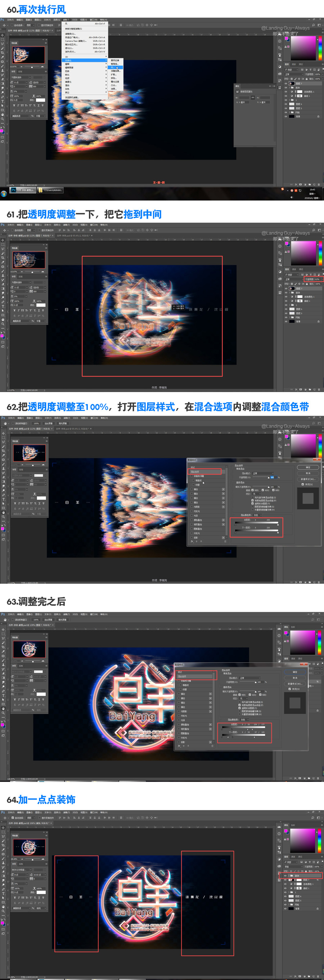Toggle the 图层 7 eye icon in step 61
Screen dimensions: 324x980
(x=286, y=288)
